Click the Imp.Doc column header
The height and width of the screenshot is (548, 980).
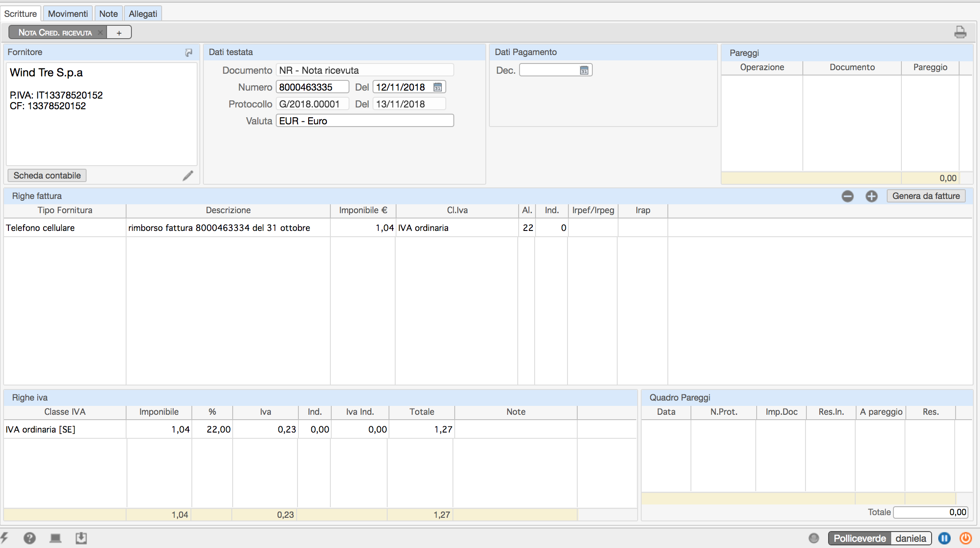click(782, 412)
